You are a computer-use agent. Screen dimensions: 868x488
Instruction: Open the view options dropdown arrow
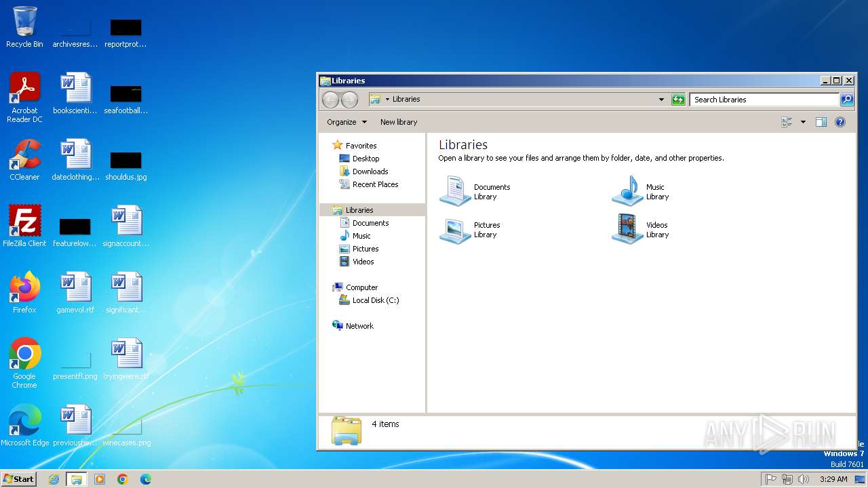coord(803,122)
